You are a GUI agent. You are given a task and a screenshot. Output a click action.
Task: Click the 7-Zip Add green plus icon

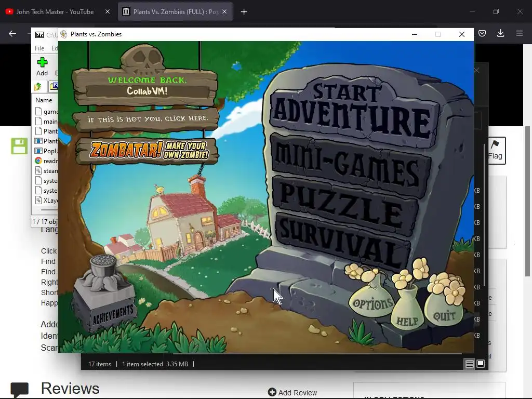[42, 62]
